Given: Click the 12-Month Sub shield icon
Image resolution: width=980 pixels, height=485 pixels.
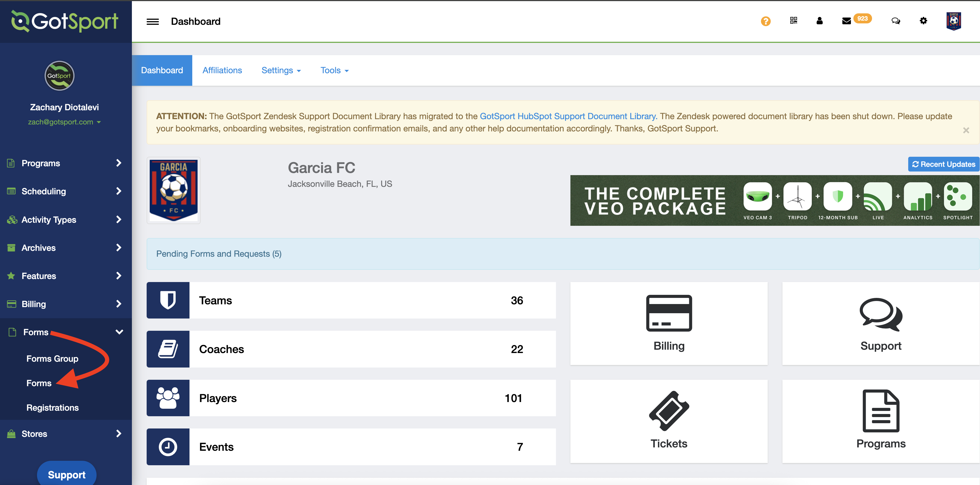Looking at the screenshot, I should tap(838, 197).
